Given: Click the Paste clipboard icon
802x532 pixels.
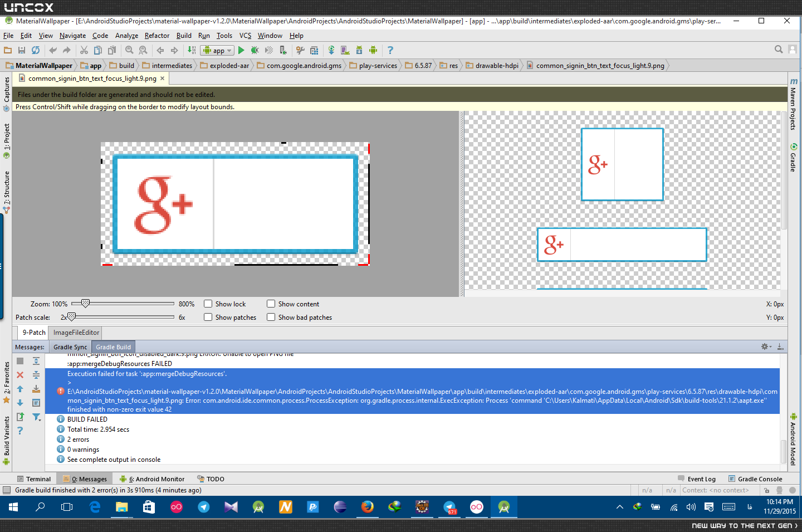Looking at the screenshot, I should coord(112,50).
